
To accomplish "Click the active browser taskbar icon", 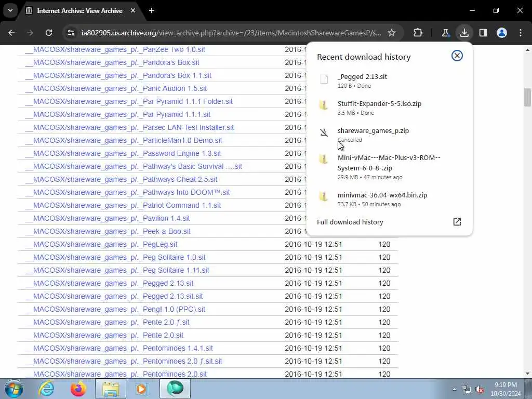I will 175,389.
